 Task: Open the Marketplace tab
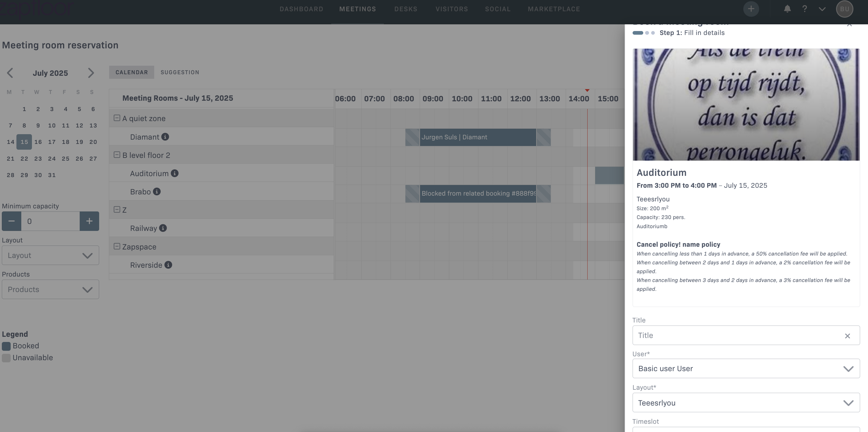coord(554,9)
